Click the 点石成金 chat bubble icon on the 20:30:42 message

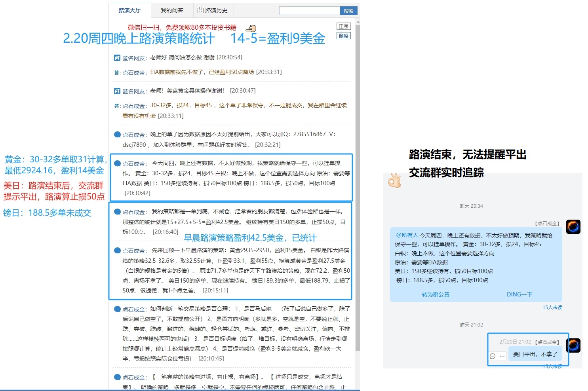pos(117,163)
